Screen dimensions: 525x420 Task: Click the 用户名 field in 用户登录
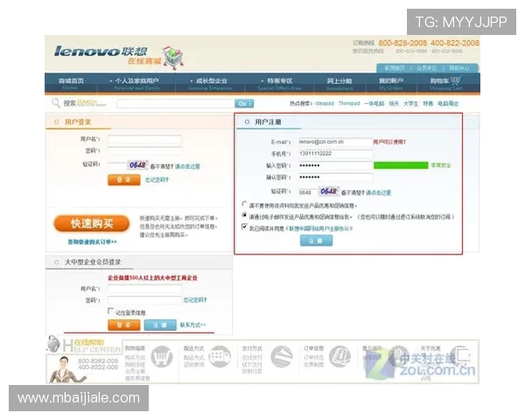click(x=145, y=139)
